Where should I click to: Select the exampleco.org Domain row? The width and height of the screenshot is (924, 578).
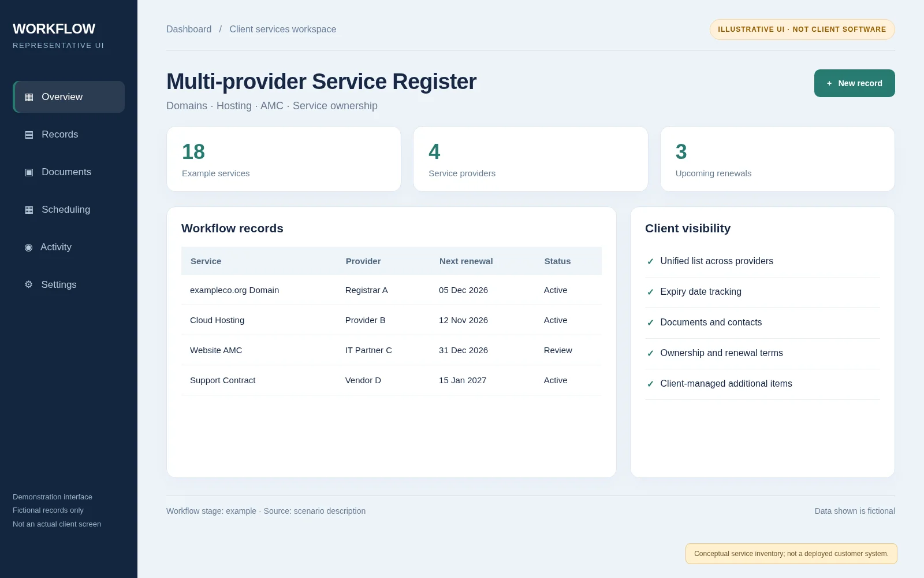(x=392, y=290)
